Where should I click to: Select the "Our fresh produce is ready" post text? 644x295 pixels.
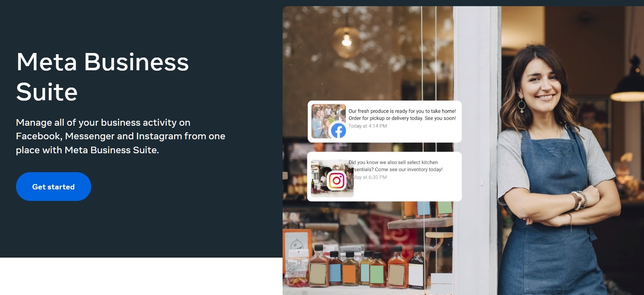pyautogui.click(x=402, y=115)
